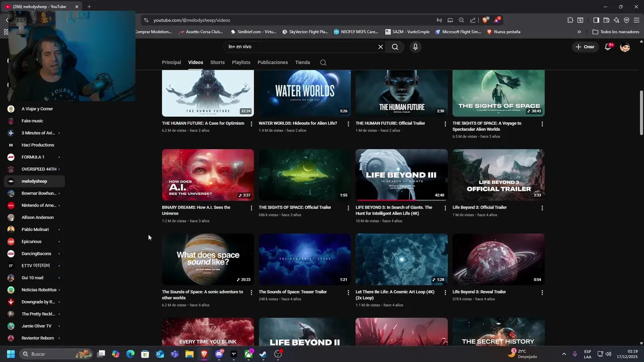
Task: Open the Brave Shields lion icon
Action: click(485, 20)
